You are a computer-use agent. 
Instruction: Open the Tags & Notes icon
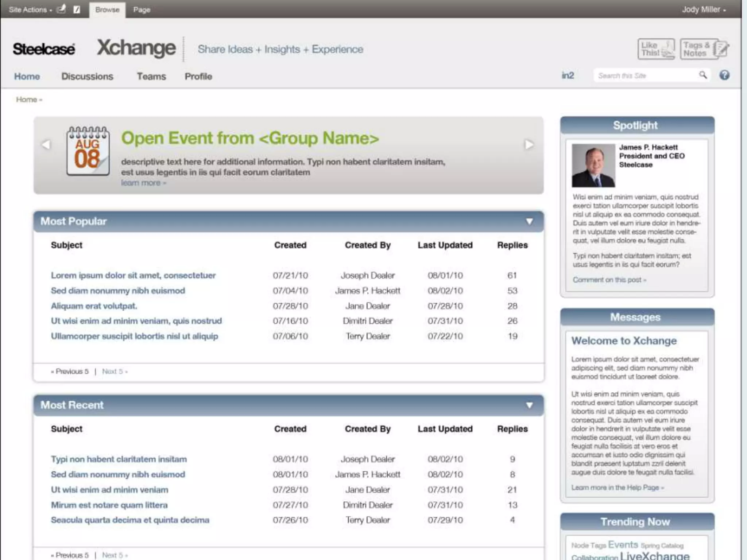pos(704,49)
